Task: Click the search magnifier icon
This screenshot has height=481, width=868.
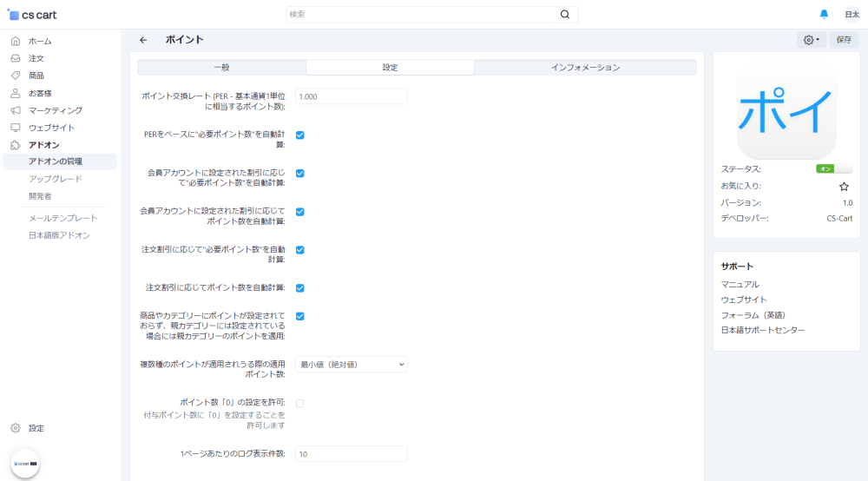Action: point(565,15)
